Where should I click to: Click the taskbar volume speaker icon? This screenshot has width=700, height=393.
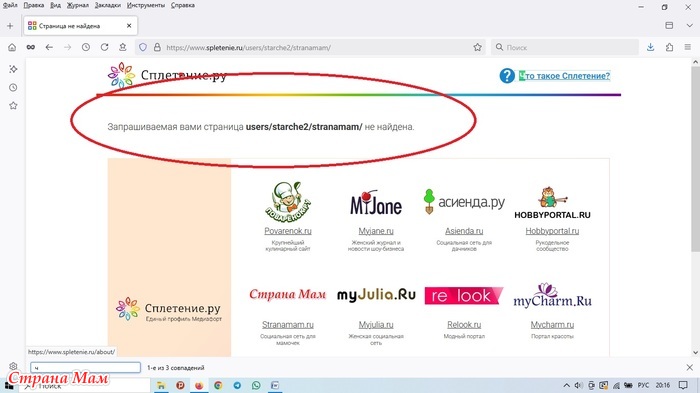(x=579, y=385)
